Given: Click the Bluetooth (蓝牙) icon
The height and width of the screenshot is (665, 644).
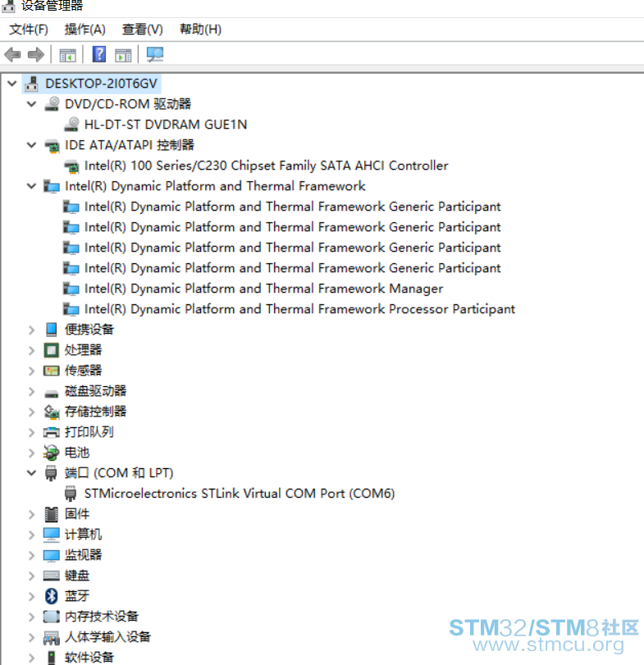Looking at the screenshot, I should click(52, 596).
